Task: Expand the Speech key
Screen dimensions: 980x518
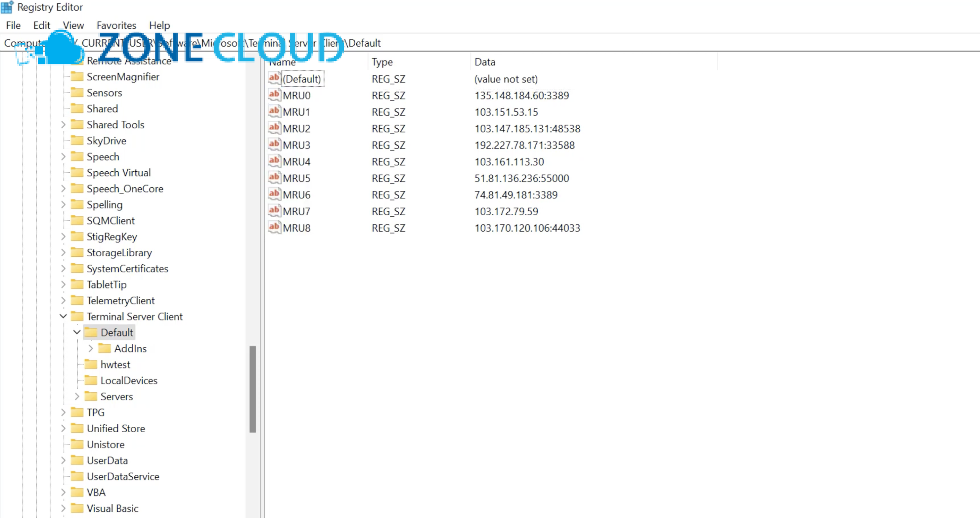Action: click(63, 157)
